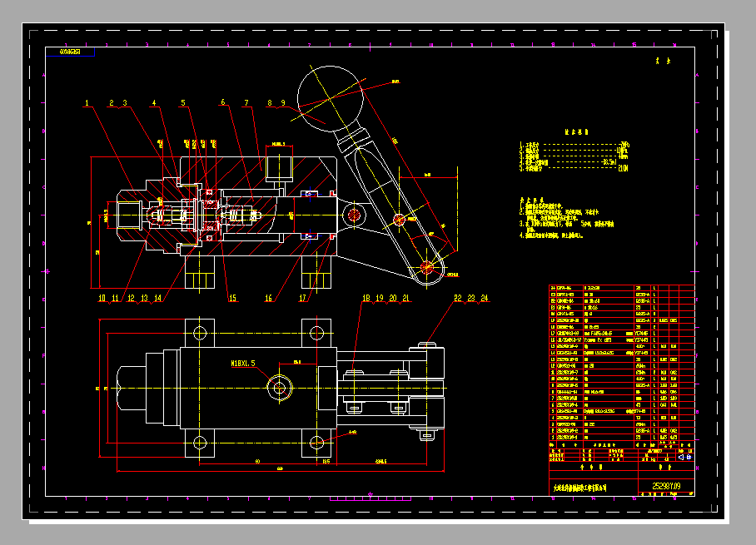This screenshot has width=756, height=545.
Task: Pick part callout number 9 label
Action: click(283, 103)
